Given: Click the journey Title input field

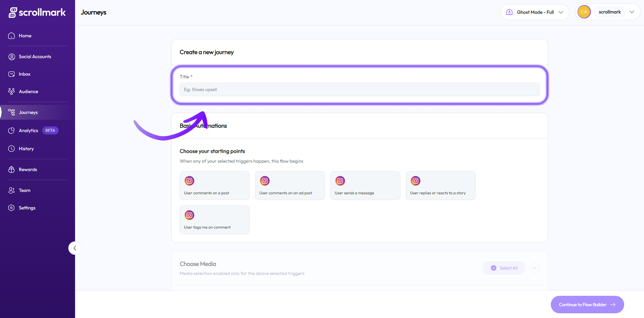Looking at the screenshot, I should (x=359, y=89).
